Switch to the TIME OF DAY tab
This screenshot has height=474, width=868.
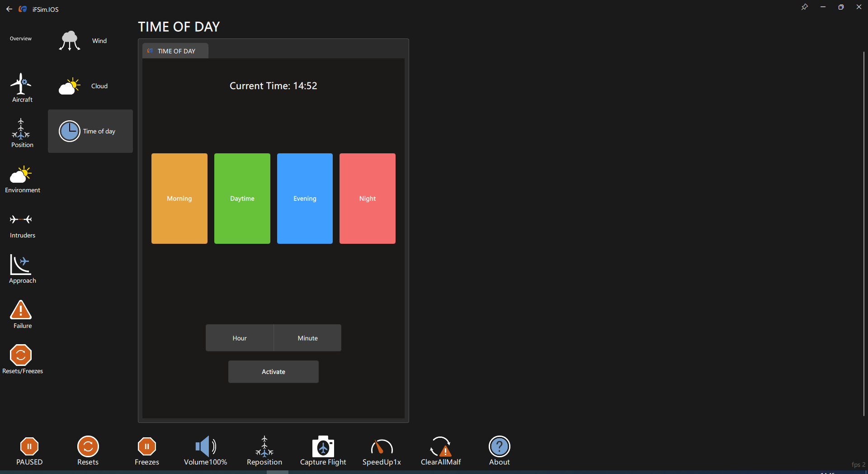176,51
